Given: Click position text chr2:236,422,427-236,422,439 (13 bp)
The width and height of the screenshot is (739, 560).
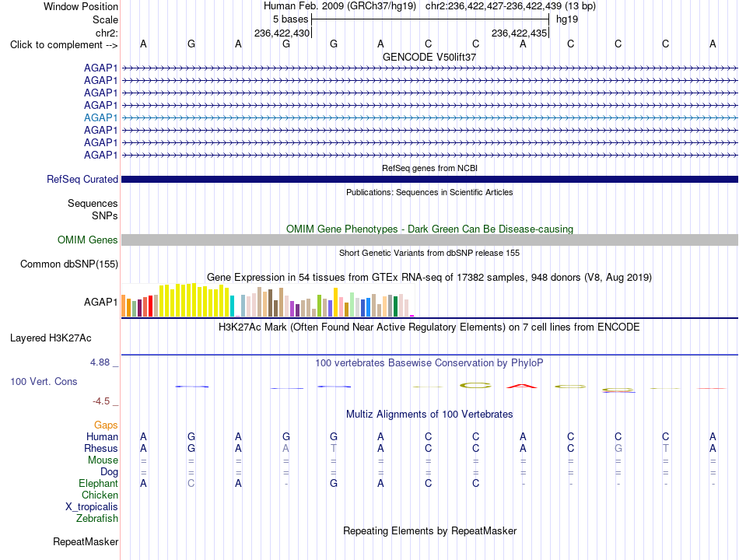Looking at the screenshot, I should 510,6.
